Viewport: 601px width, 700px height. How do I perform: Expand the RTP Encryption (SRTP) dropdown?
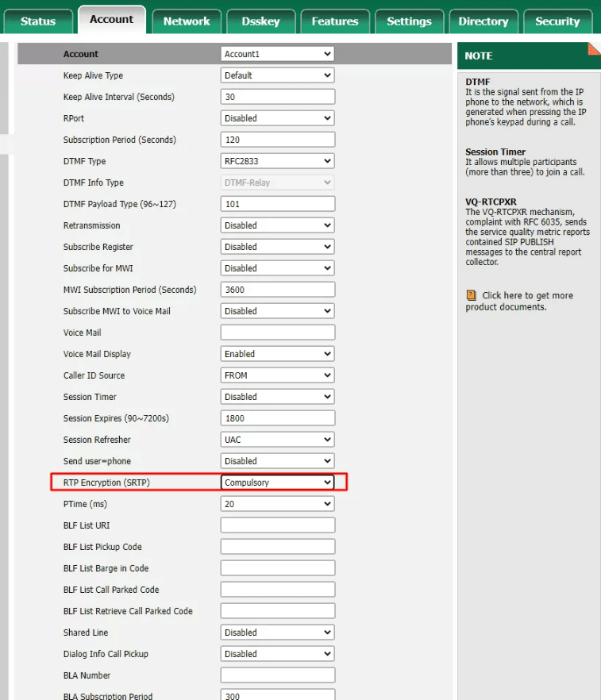(x=277, y=483)
